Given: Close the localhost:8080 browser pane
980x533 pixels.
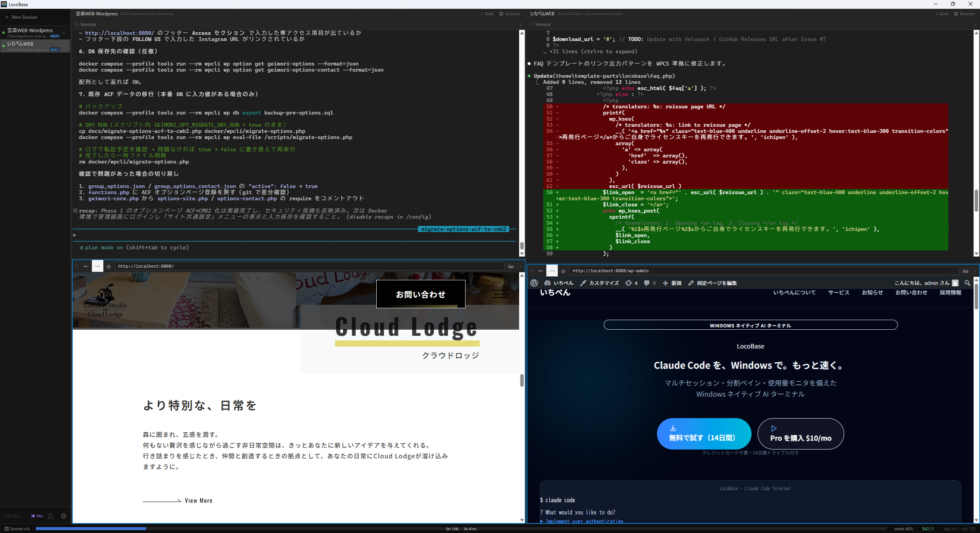Looking at the screenshot, I should (x=520, y=266).
